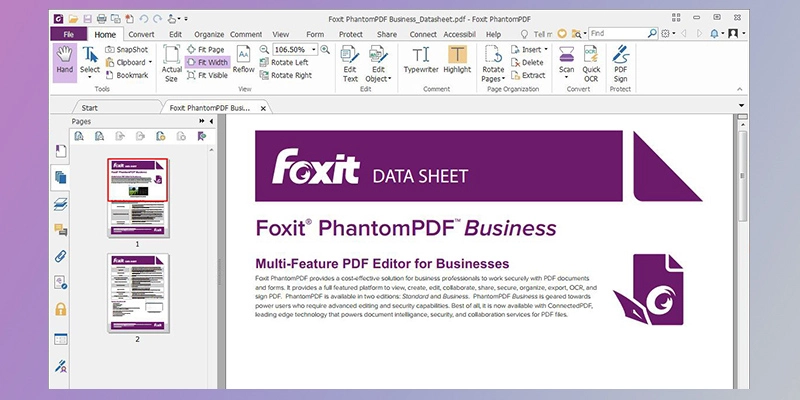The width and height of the screenshot is (800, 400).
Task: Open the document tabs list dropdown
Action: click(741, 106)
